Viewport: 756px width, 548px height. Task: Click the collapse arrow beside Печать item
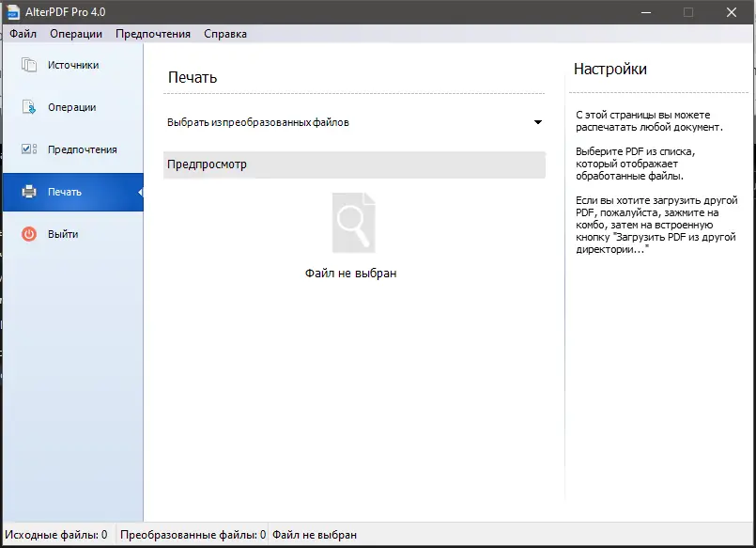(139, 191)
